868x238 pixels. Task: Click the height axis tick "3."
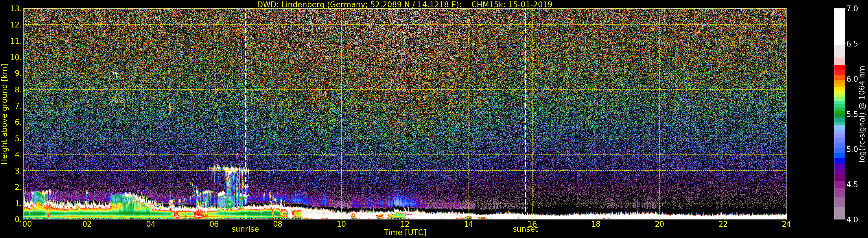[x=18, y=171]
